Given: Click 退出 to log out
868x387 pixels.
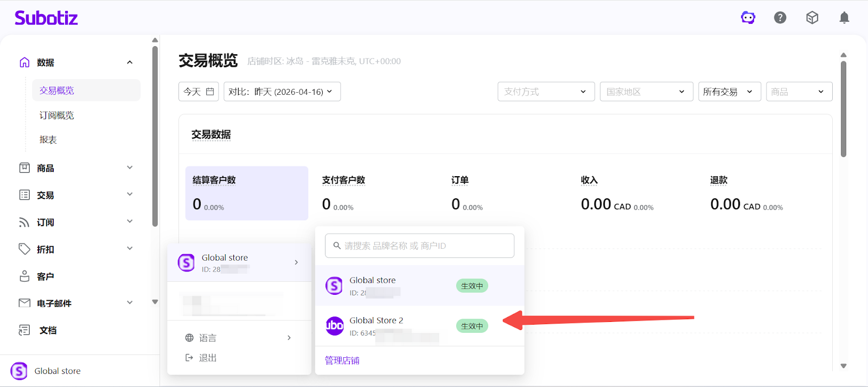Looking at the screenshot, I should (207, 358).
